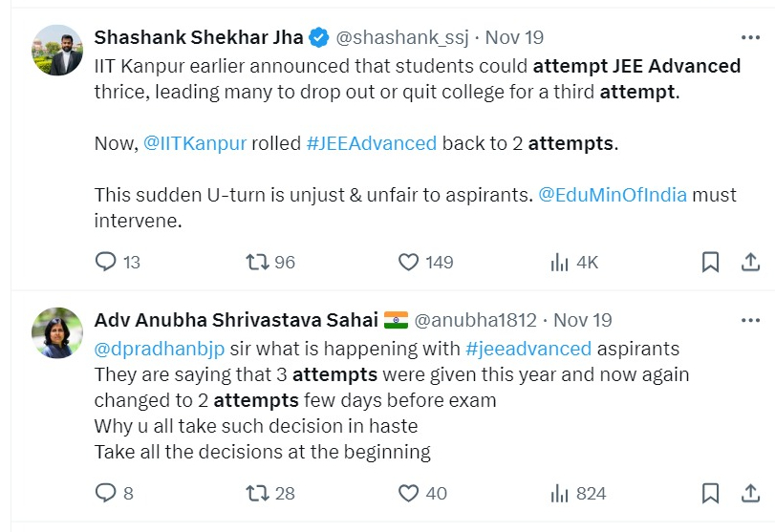Like the tweet with 40 likes

tap(409, 493)
